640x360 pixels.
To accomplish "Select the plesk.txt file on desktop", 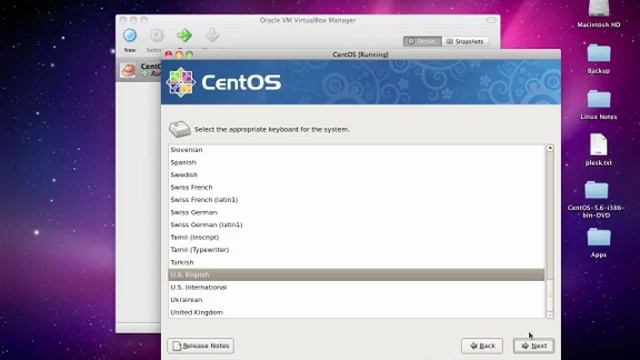I will 598,150.
